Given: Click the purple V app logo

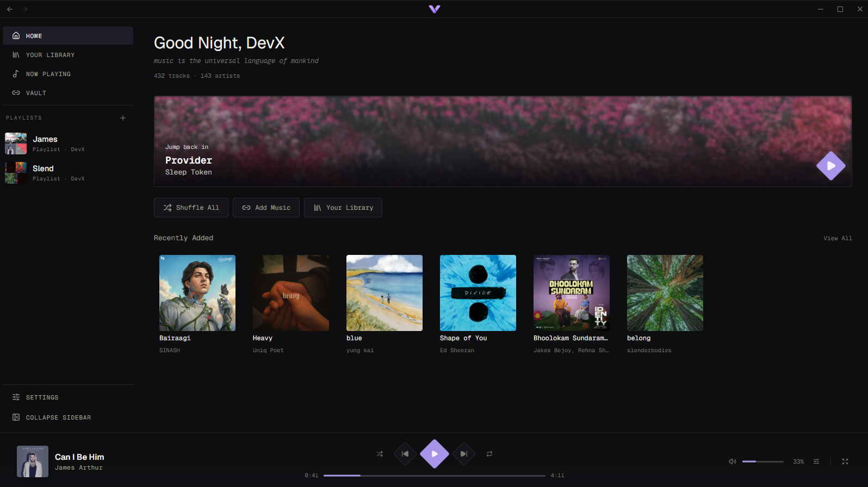Looking at the screenshot, I should [x=434, y=9].
